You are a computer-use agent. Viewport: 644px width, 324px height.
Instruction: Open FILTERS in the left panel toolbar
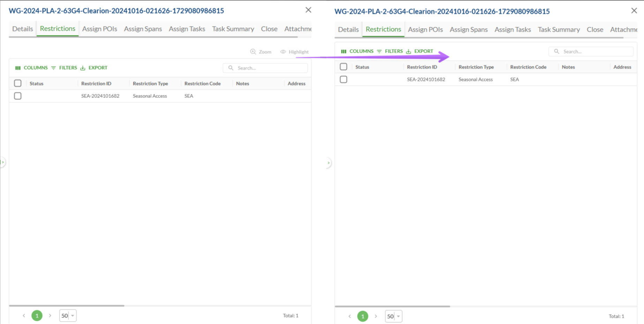tap(64, 68)
